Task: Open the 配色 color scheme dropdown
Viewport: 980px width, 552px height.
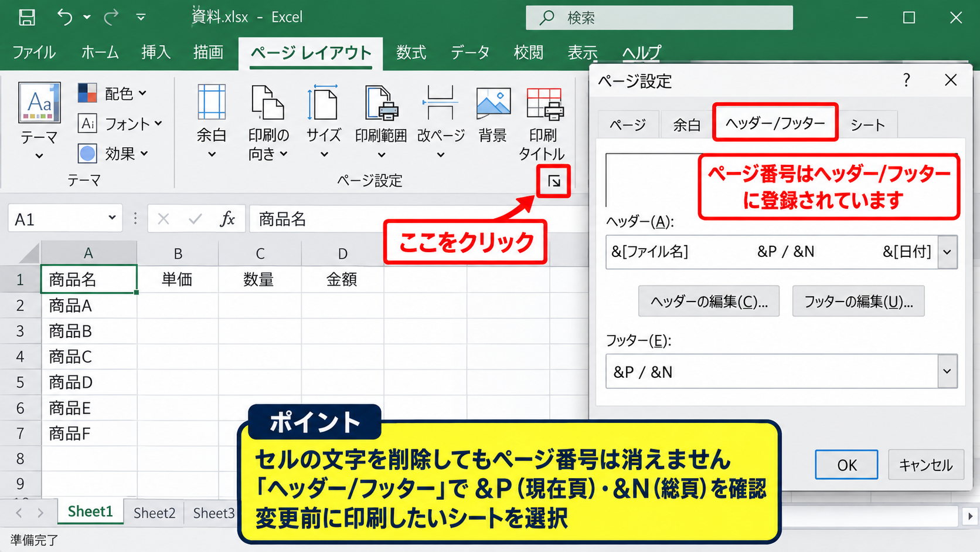Action: point(113,93)
